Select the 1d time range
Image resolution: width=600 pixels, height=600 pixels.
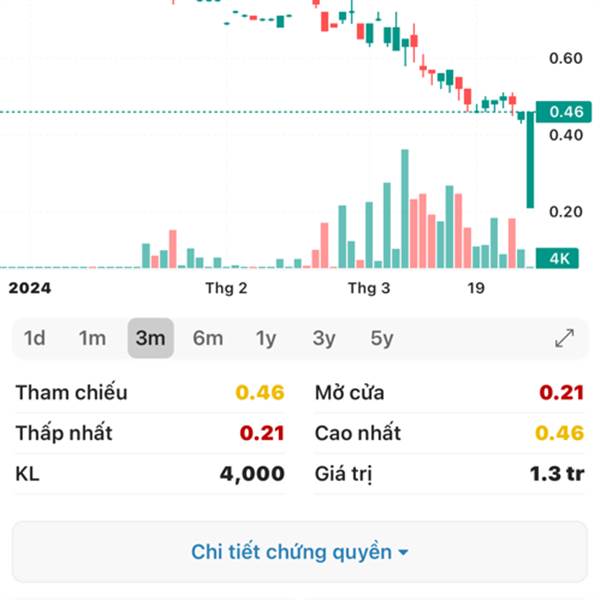(35, 338)
